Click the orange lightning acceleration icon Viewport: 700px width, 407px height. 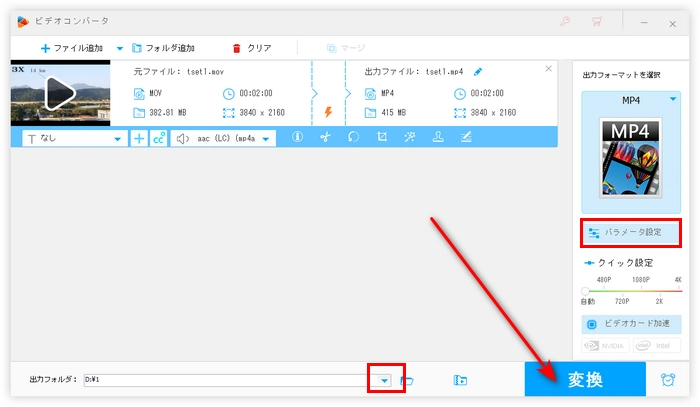coord(329,112)
